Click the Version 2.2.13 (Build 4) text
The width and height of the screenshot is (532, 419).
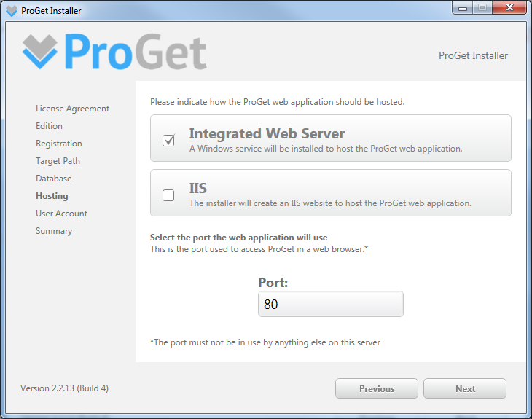(64, 388)
